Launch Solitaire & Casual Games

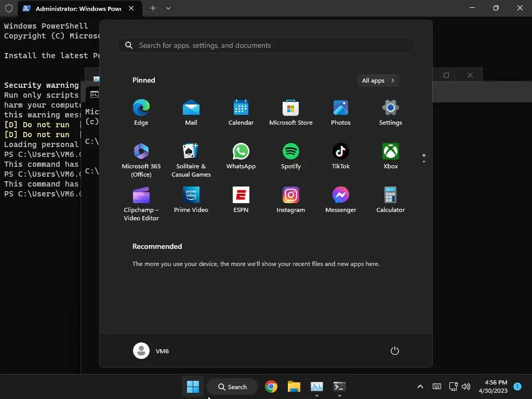pos(191,161)
